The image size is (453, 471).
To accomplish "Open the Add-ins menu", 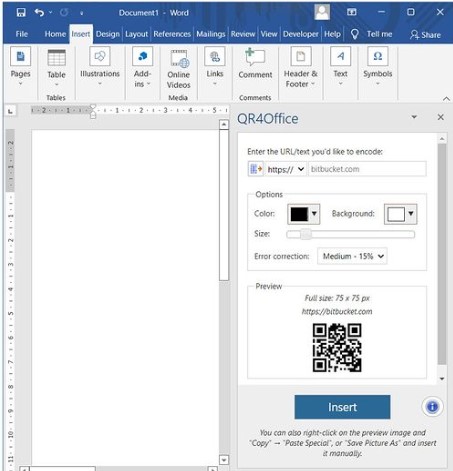I will pos(142,68).
